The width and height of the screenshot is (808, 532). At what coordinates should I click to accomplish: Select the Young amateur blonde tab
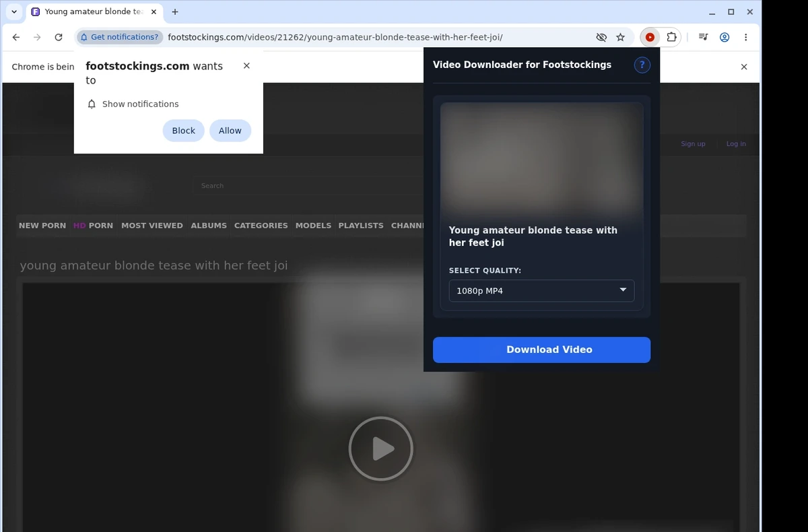pos(94,12)
